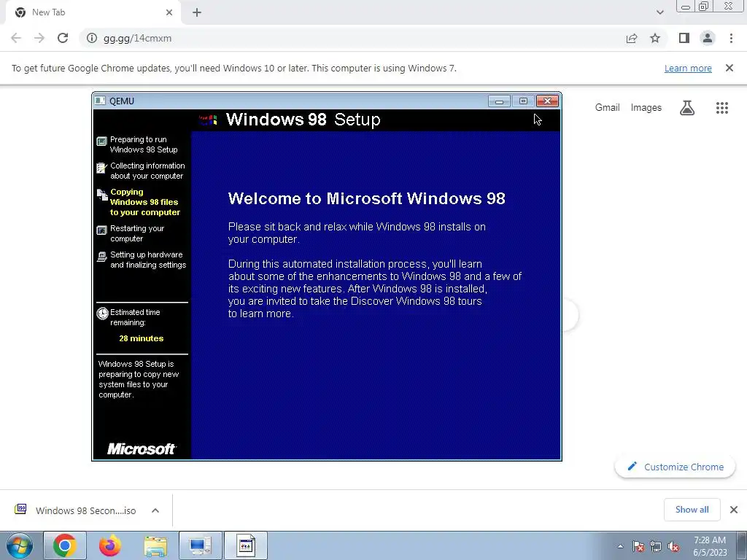Dismiss the Chrome update infobar
The image size is (747, 560).
point(729,68)
